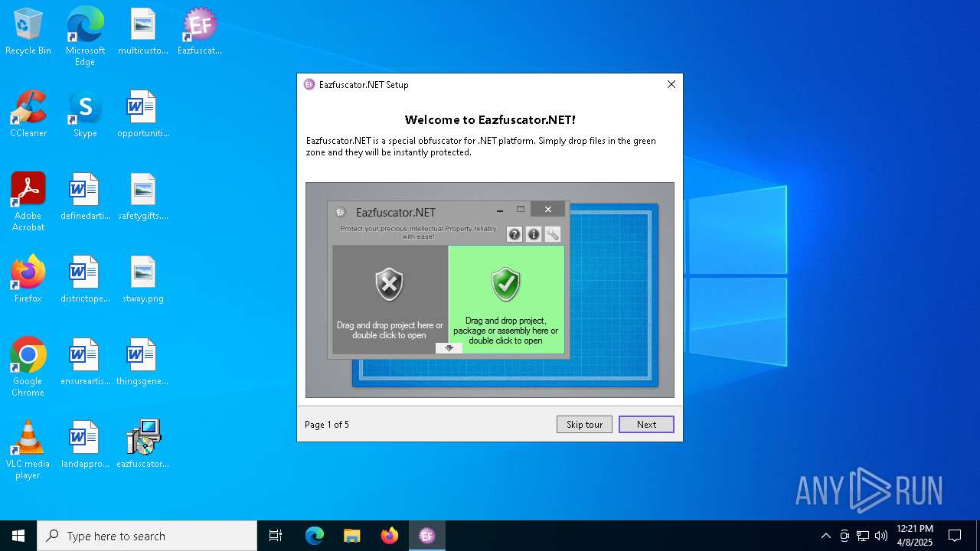Launch Firefox from the taskbar
Image resolution: width=980 pixels, height=551 pixels.
pos(390,536)
